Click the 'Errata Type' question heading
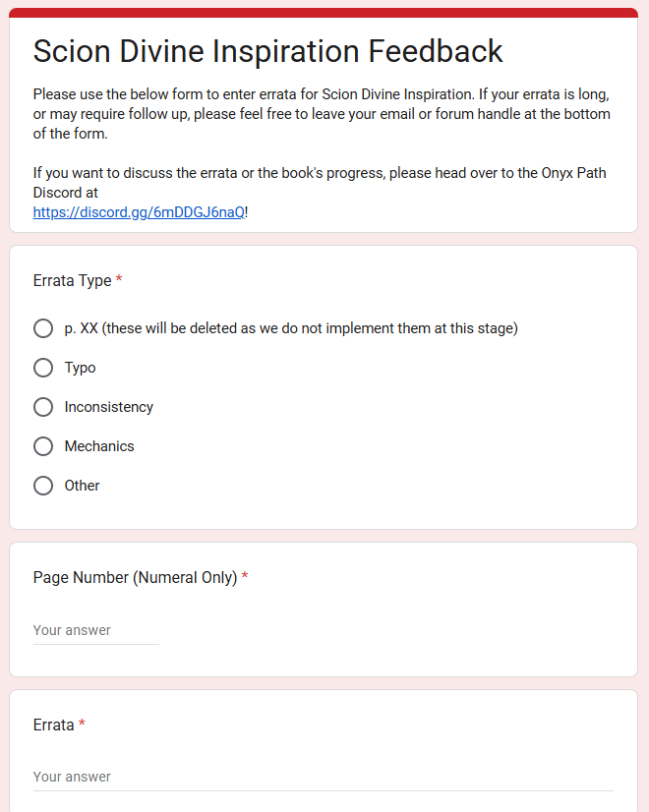This screenshot has height=812, width=649. [72, 280]
